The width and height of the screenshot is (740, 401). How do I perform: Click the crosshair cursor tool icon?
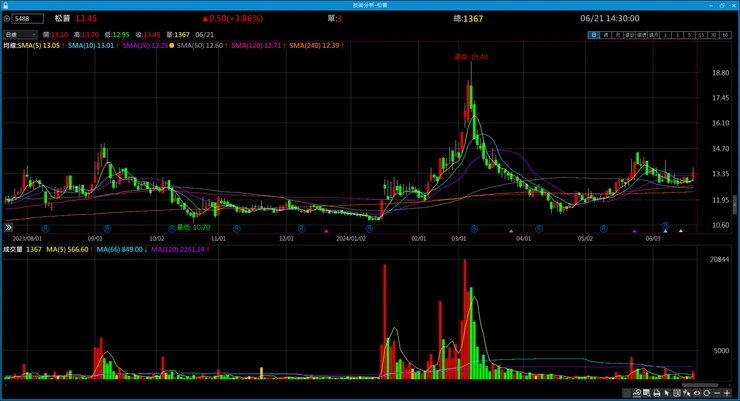click(x=687, y=393)
